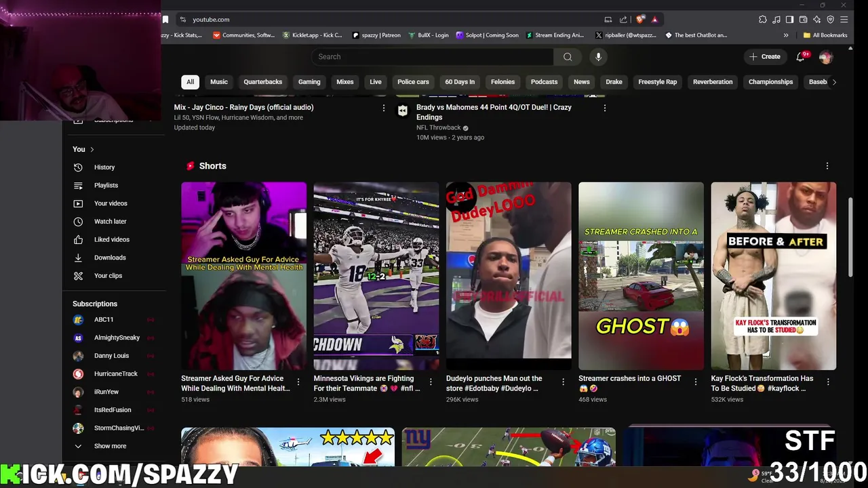The height and width of the screenshot is (488, 868).
Task: Open the AlmightySneaky subscription channel
Action: 115,338
